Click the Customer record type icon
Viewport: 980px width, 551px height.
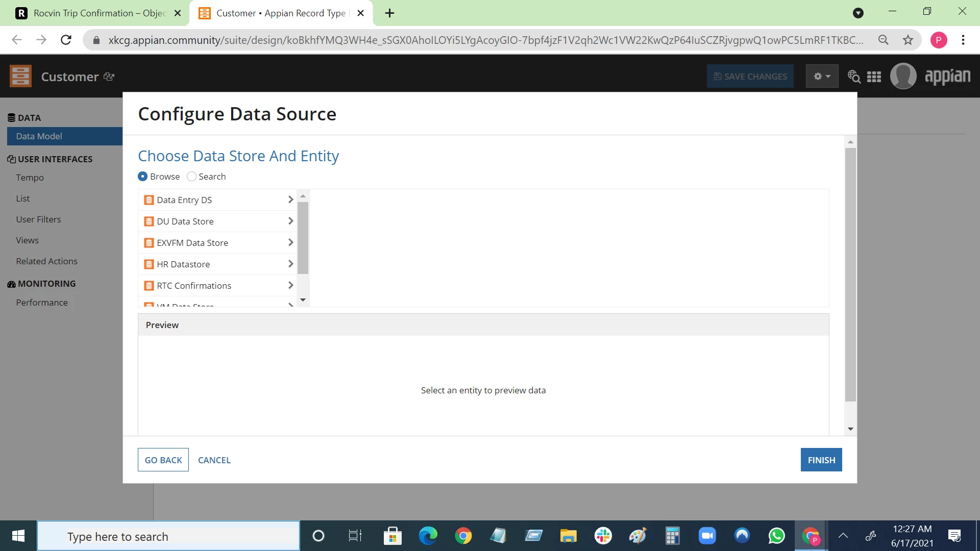[20, 76]
